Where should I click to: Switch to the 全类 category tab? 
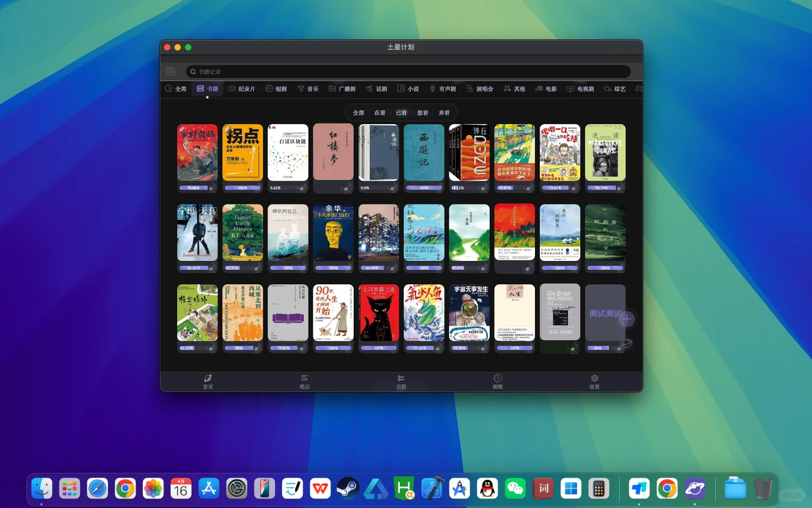click(176, 89)
